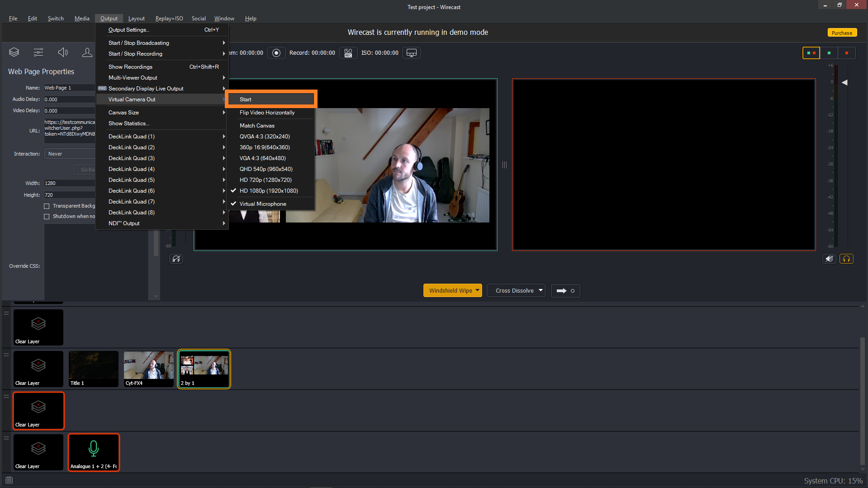Image resolution: width=868 pixels, height=488 pixels.
Task: Open the Interaction Never dropdown
Action: click(x=70, y=154)
